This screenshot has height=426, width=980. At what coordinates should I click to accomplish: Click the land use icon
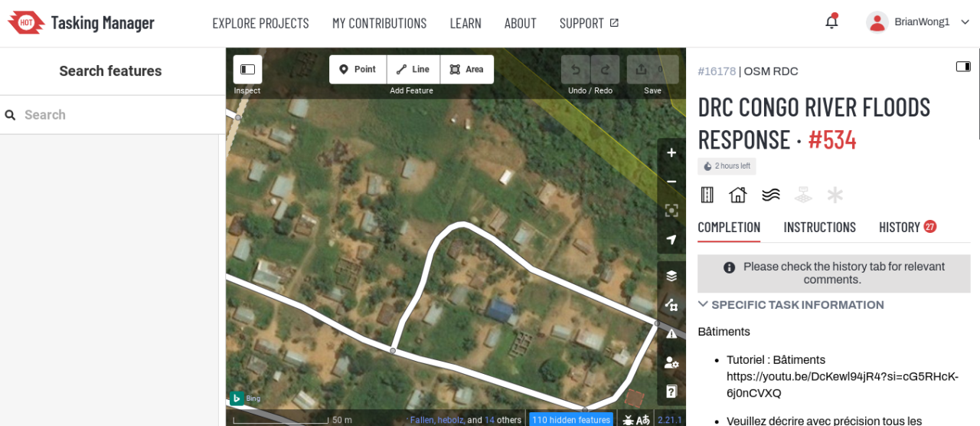(x=802, y=195)
